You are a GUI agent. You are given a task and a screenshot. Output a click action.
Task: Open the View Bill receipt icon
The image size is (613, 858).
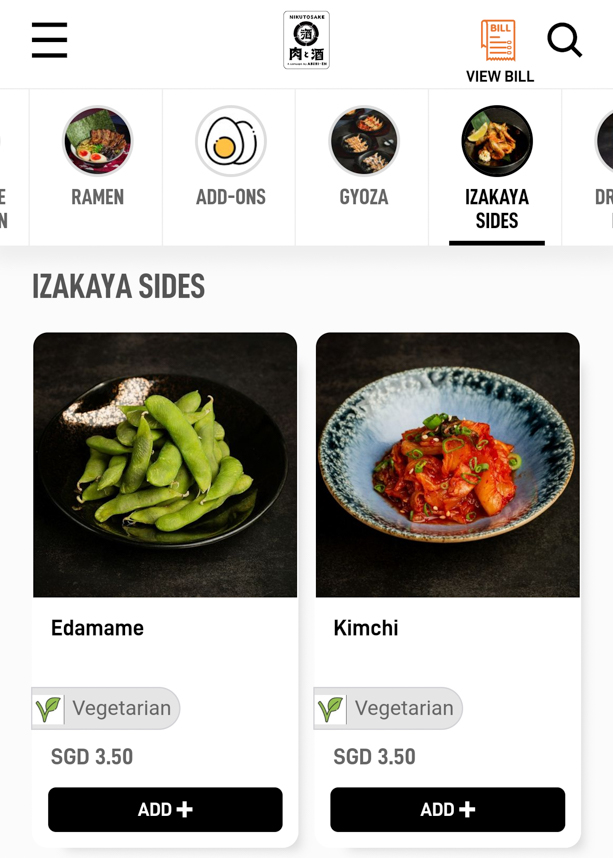pos(498,41)
